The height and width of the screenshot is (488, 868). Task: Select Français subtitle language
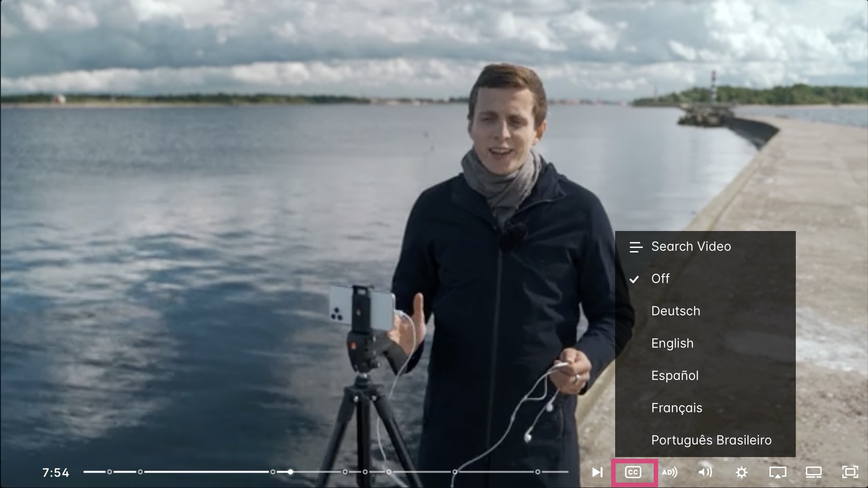click(677, 408)
